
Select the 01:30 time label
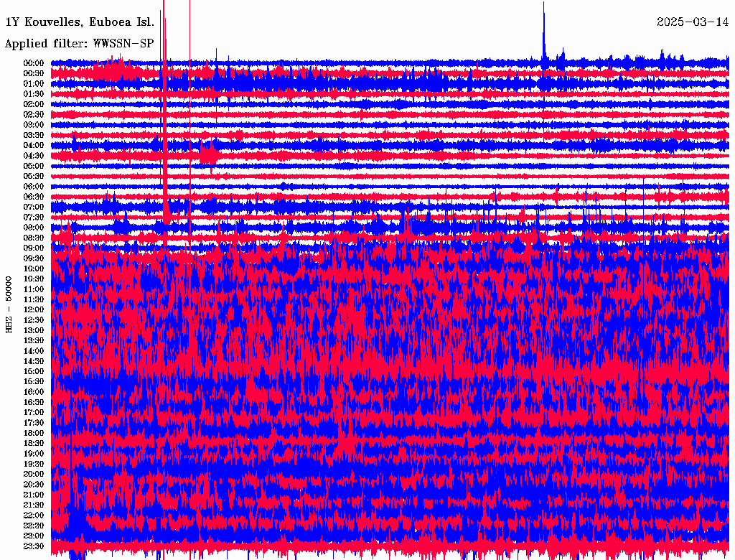(x=34, y=94)
